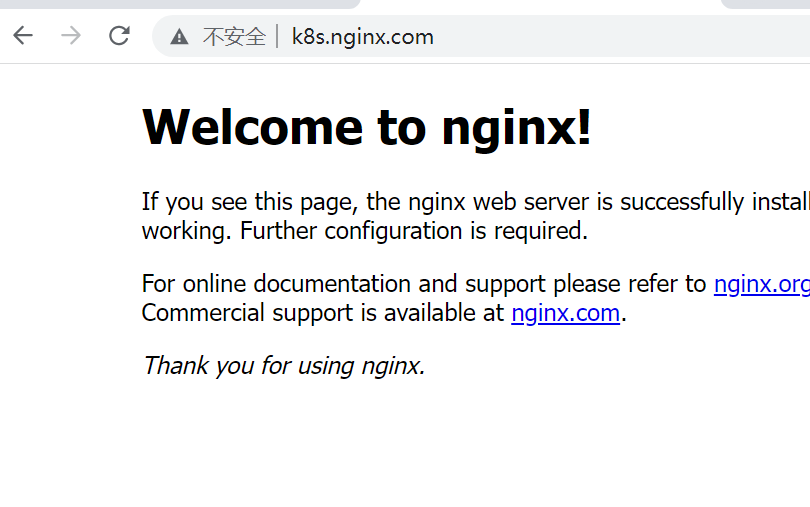Select the k8s.nginx.com URL text

click(x=362, y=38)
